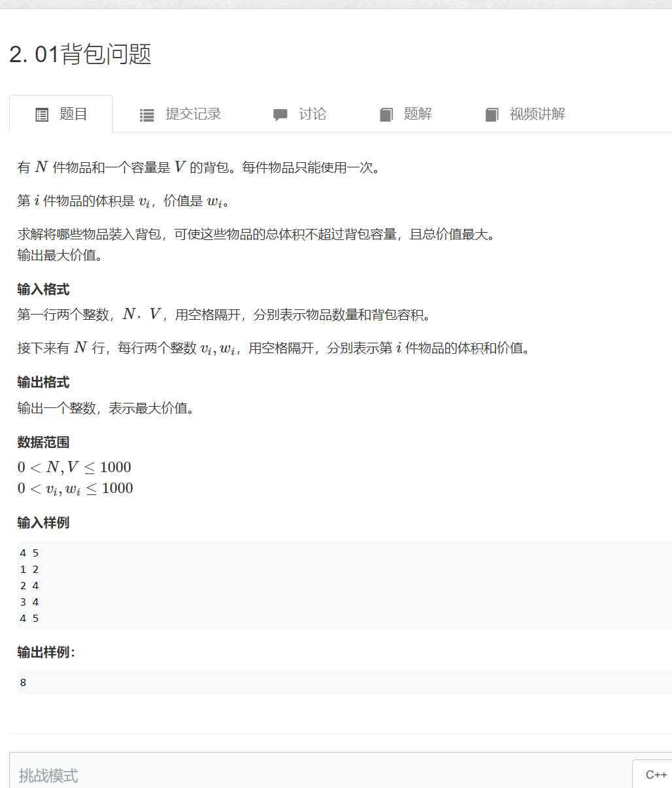
Task: Click the sample input first line 4 5
Action: 29,553
